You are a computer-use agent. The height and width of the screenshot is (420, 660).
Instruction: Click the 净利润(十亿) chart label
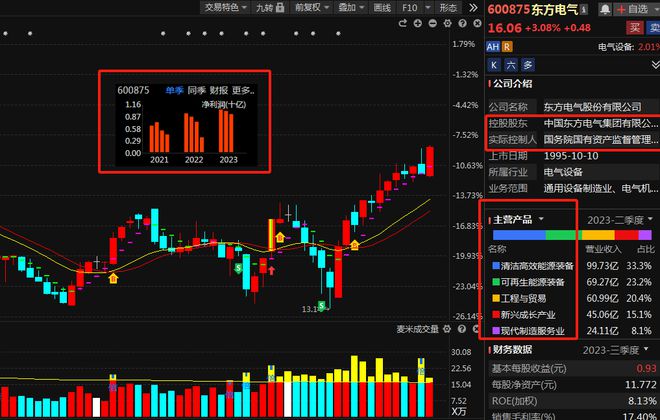tap(224, 104)
